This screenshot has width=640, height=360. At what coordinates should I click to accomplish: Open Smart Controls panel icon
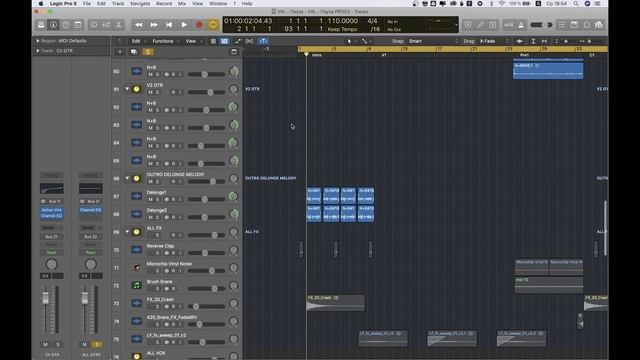(94, 25)
